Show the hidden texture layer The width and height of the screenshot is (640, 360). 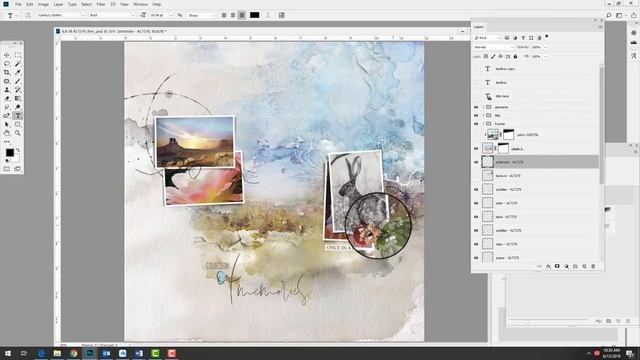tap(476, 176)
